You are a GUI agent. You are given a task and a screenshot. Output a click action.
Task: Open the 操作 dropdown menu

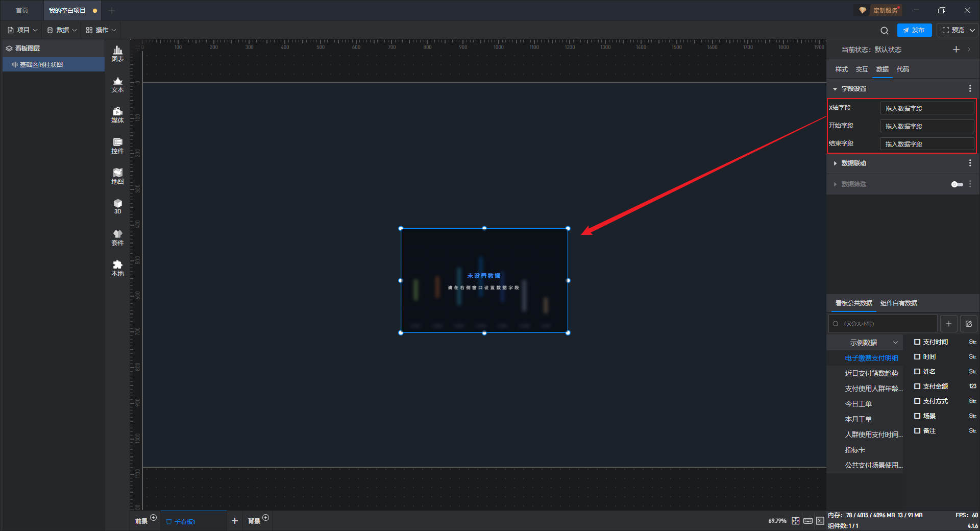[101, 30]
